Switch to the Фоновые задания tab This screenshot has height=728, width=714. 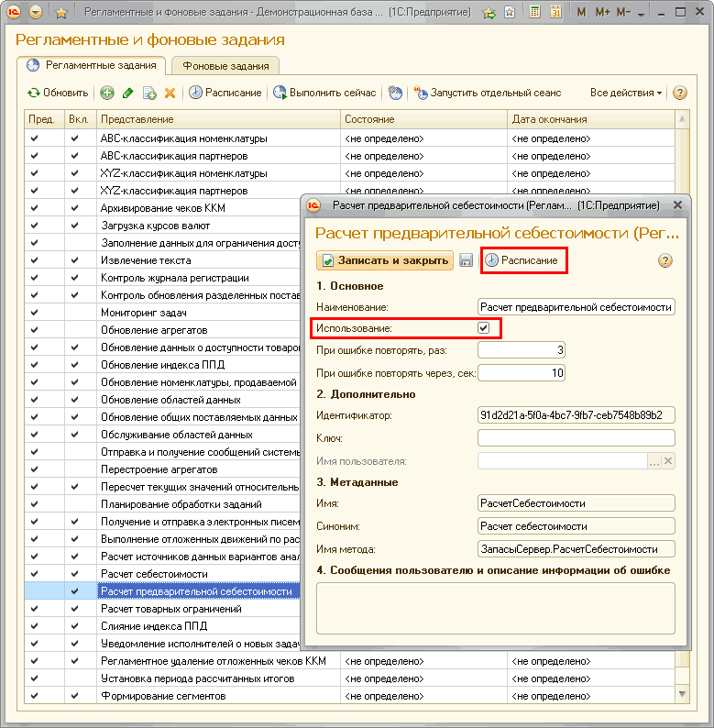click(x=225, y=66)
